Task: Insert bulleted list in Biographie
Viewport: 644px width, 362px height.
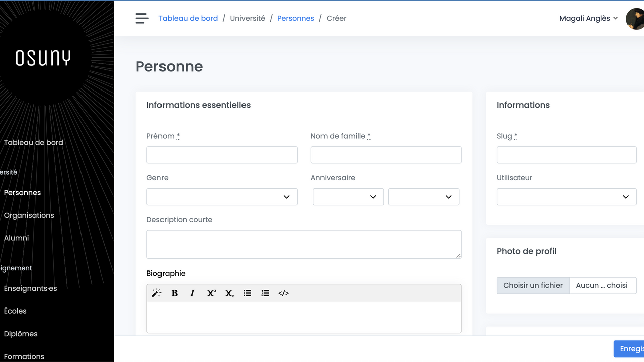Action: (247, 293)
